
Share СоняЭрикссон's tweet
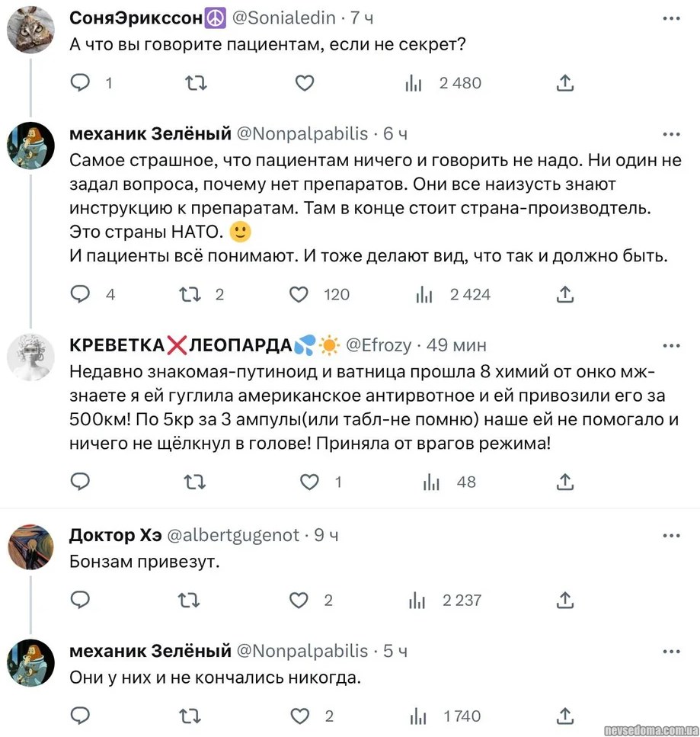(564, 83)
